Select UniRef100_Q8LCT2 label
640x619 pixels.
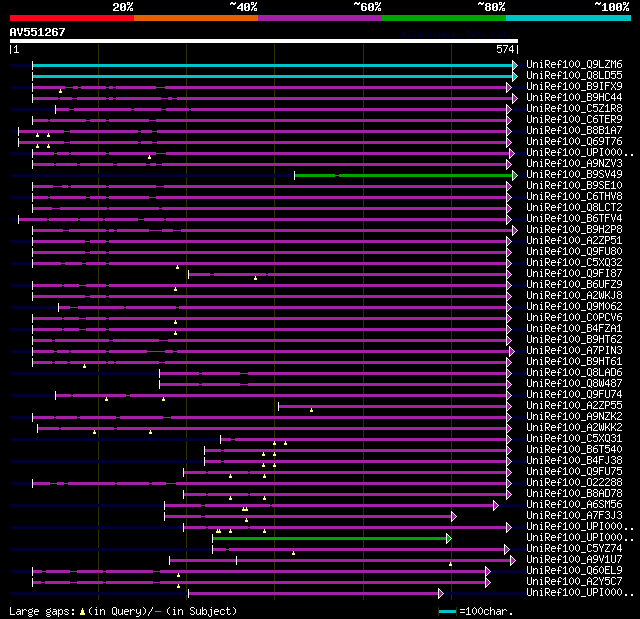click(x=574, y=208)
